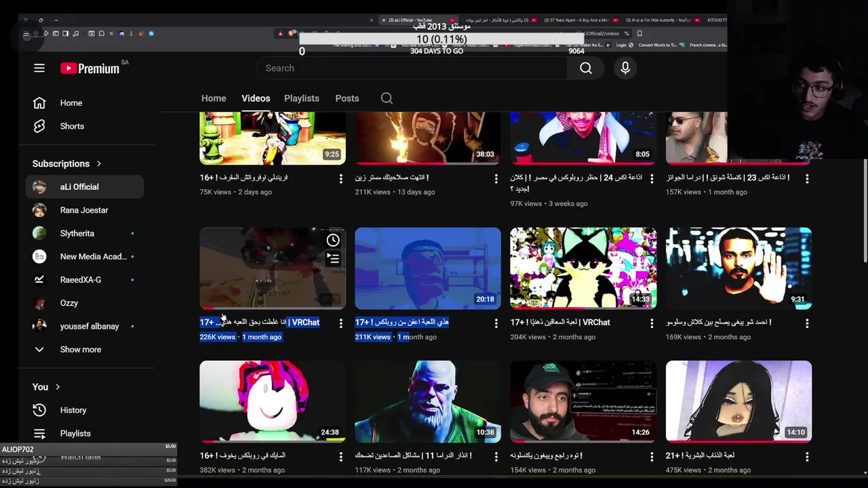Open youssef albanay subscription channel
This screenshot has height=488, width=868.
click(85, 326)
